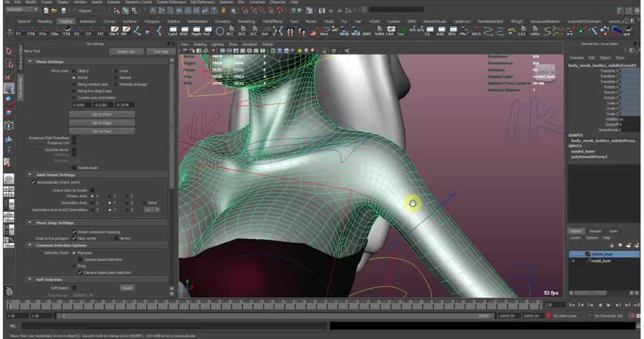Toggle visibility of model_layer
The width and height of the screenshot is (644, 339).
pos(573,261)
